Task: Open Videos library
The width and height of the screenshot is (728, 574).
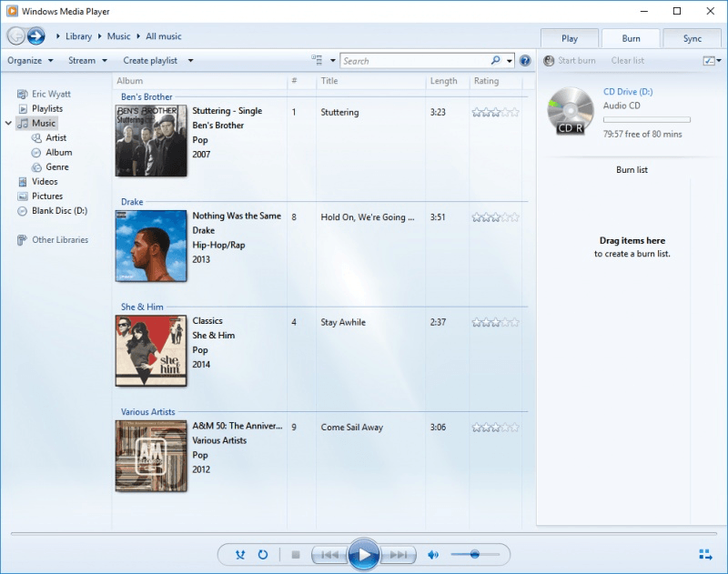Action: [x=37, y=181]
